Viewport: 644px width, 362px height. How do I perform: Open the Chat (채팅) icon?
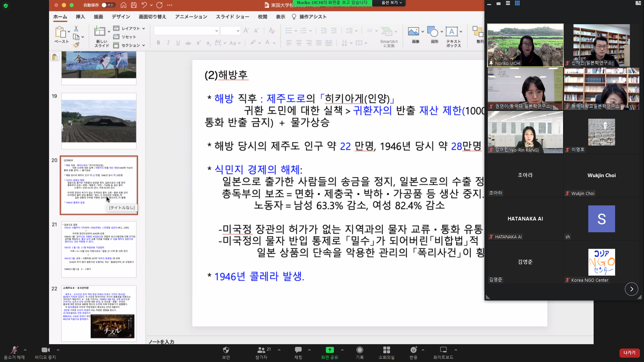click(298, 350)
